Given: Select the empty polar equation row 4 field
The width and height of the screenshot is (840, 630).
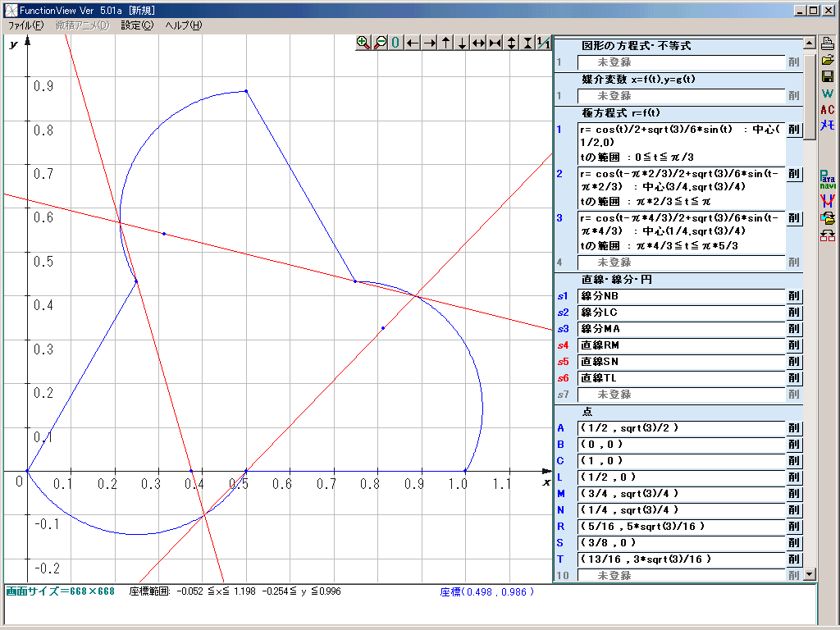Looking at the screenshot, I should tap(682, 262).
